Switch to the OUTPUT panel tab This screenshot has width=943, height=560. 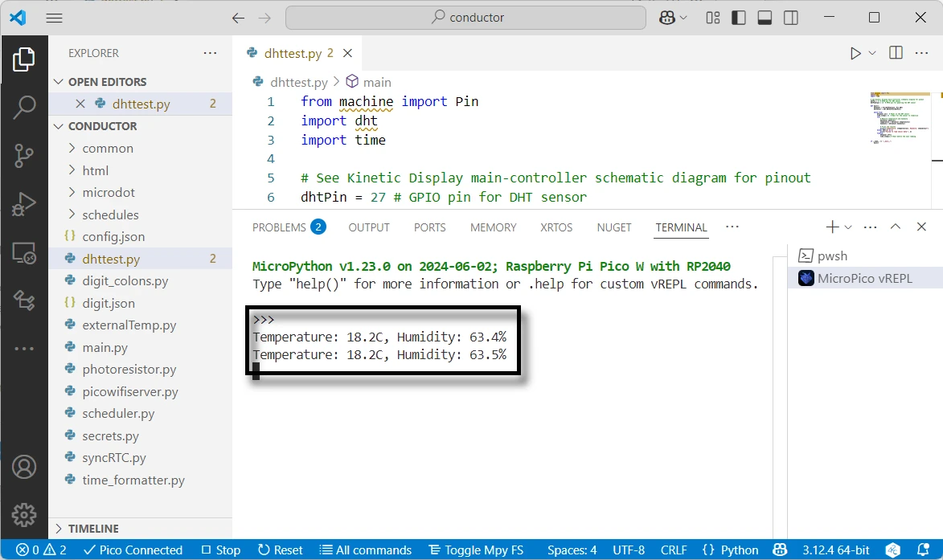369,227
